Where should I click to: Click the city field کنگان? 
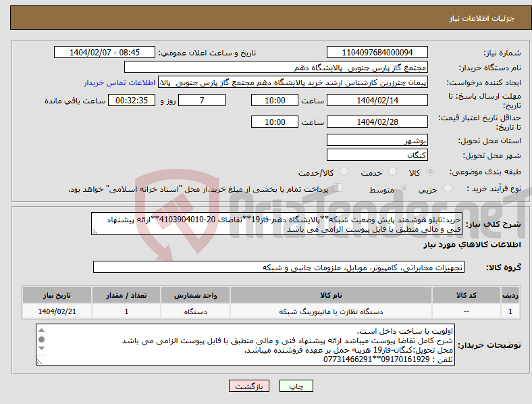pyautogui.click(x=377, y=155)
